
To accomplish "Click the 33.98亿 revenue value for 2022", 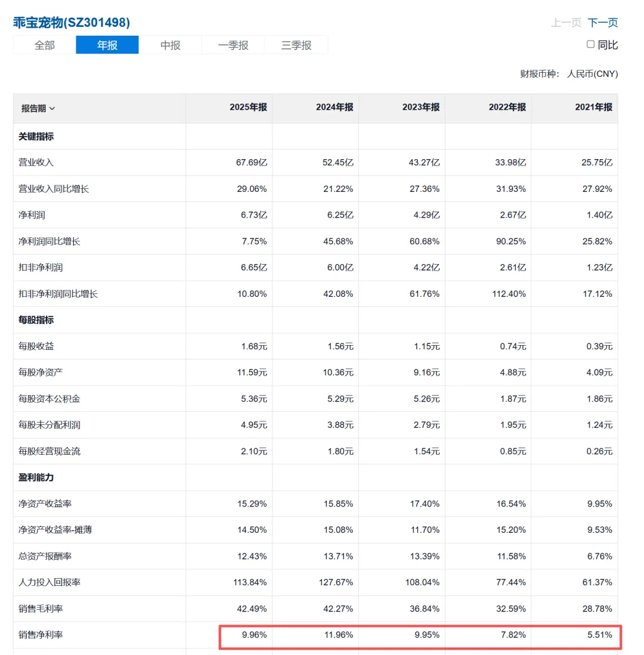I will (x=510, y=163).
